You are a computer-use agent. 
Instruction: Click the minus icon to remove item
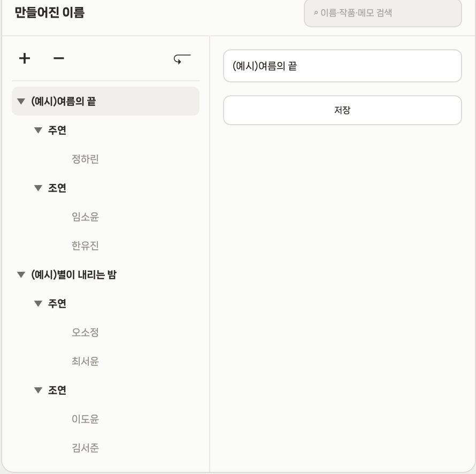tap(59, 58)
